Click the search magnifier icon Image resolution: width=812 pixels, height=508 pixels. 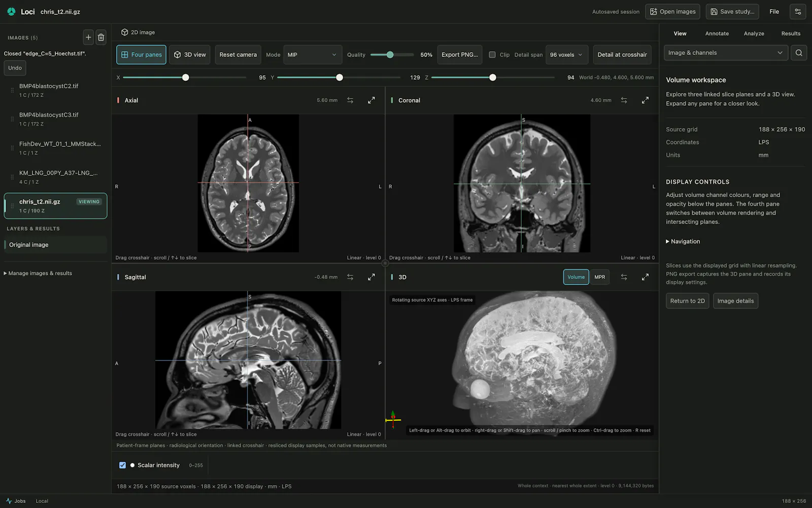click(x=799, y=53)
